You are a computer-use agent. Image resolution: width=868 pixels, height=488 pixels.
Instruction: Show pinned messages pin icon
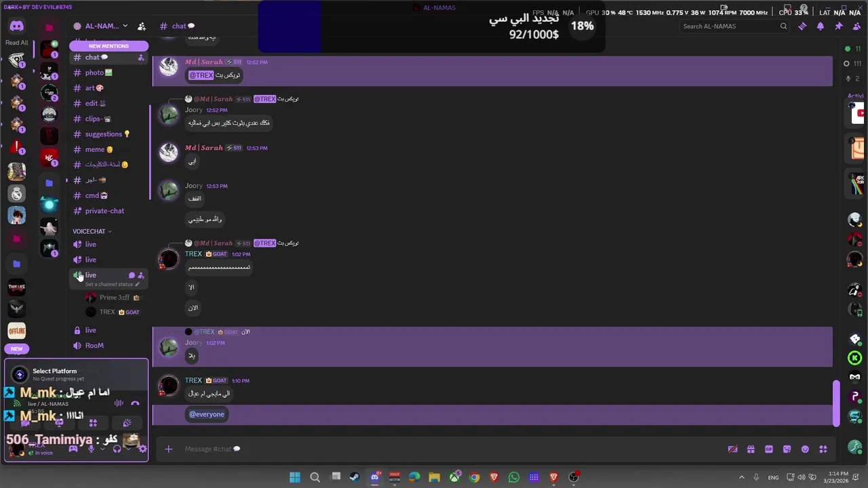point(838,26)
